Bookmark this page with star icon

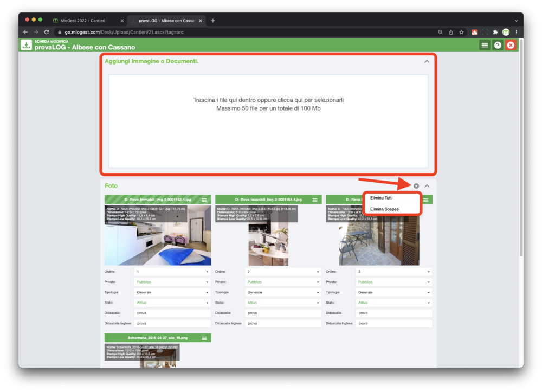point(461,32)
